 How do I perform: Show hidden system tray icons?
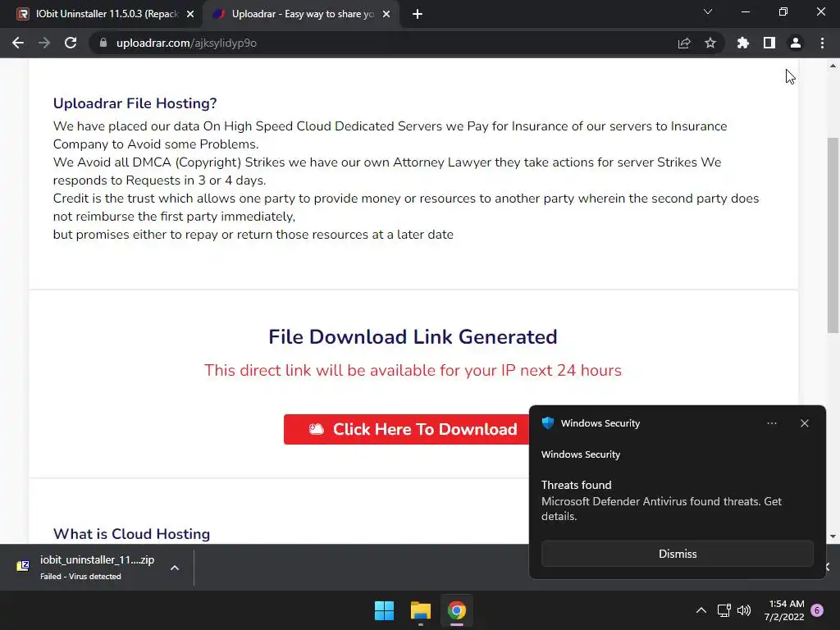[x=701, y=610]
